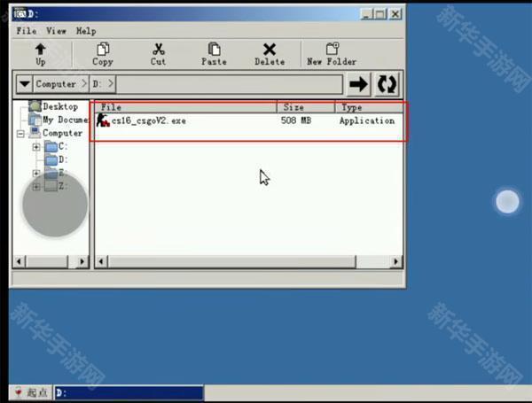Select the cs16_csgoV2.exe file
The height and width of the screenshot is (403, 532).
point(148,120)
